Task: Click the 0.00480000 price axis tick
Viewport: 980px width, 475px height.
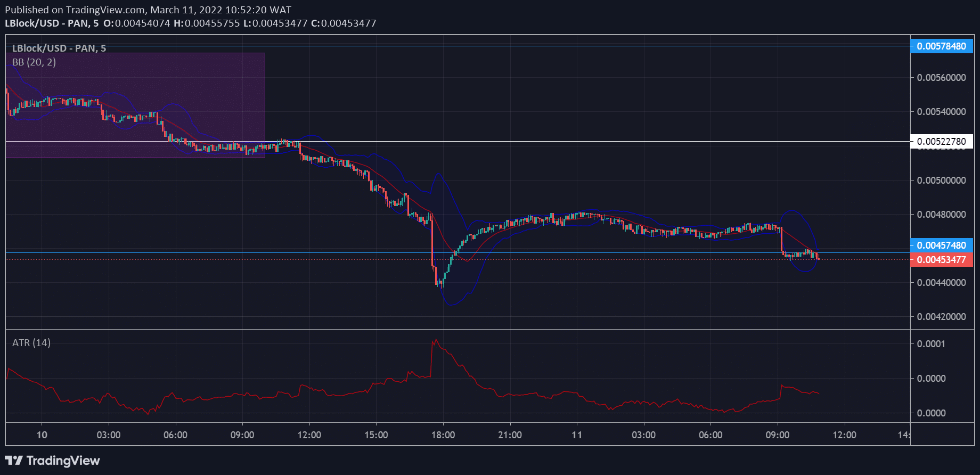Action: click(941, 215)
